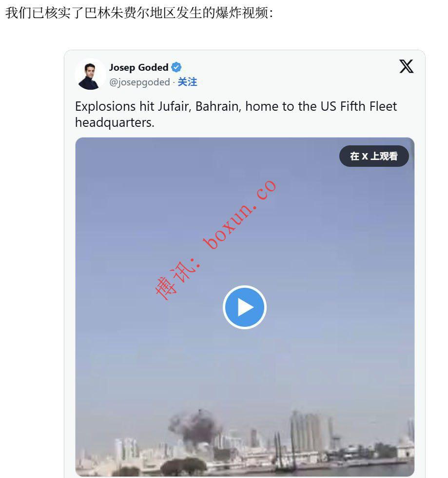The height and width of the screenshot is (478, 448).
Task: Click the red "boxun.co" watermark text
Action: click(241, 215)
